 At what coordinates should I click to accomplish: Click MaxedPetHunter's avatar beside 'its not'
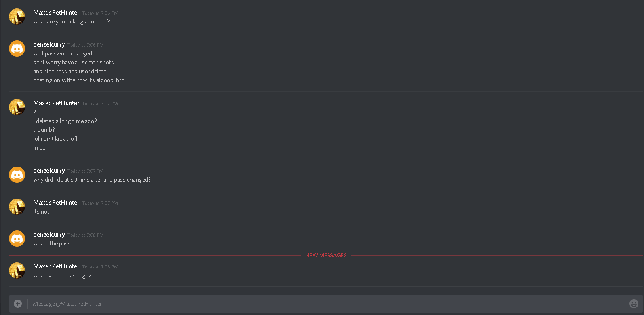(17, 207)
